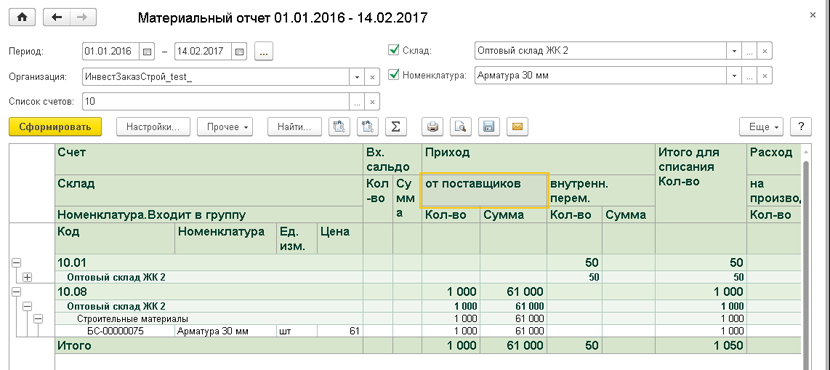The image size is (830, 370).
Task: Collapse Оптовый склад ЖК 2 under 10.08
Action: 27,306
